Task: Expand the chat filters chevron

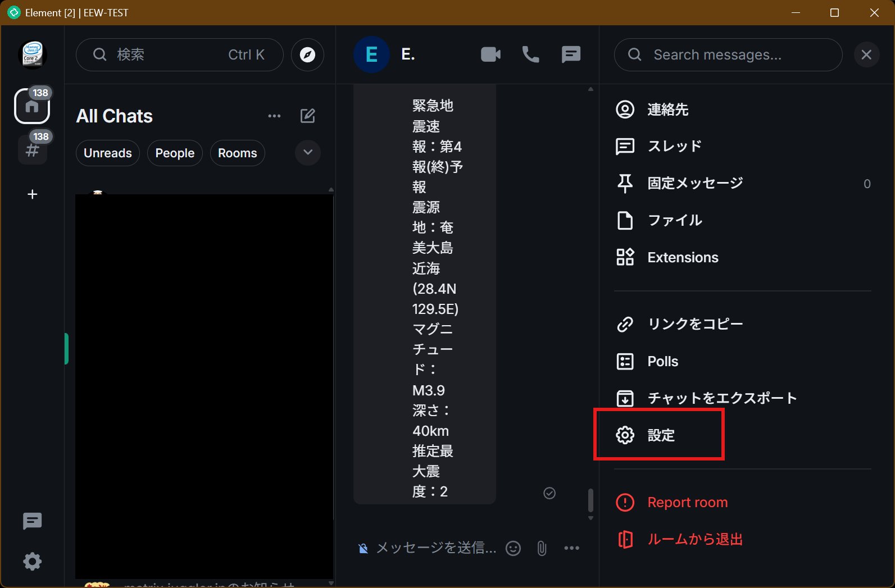Action: [308, 153]
